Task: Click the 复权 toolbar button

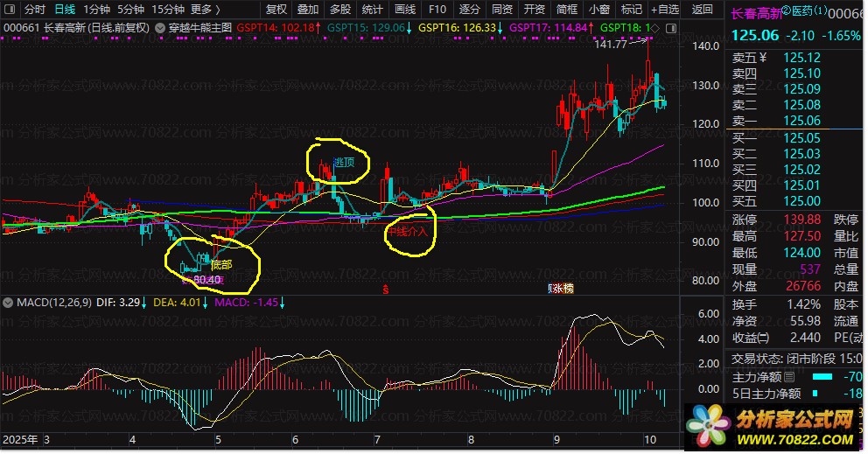Action: tap(276, 10)
